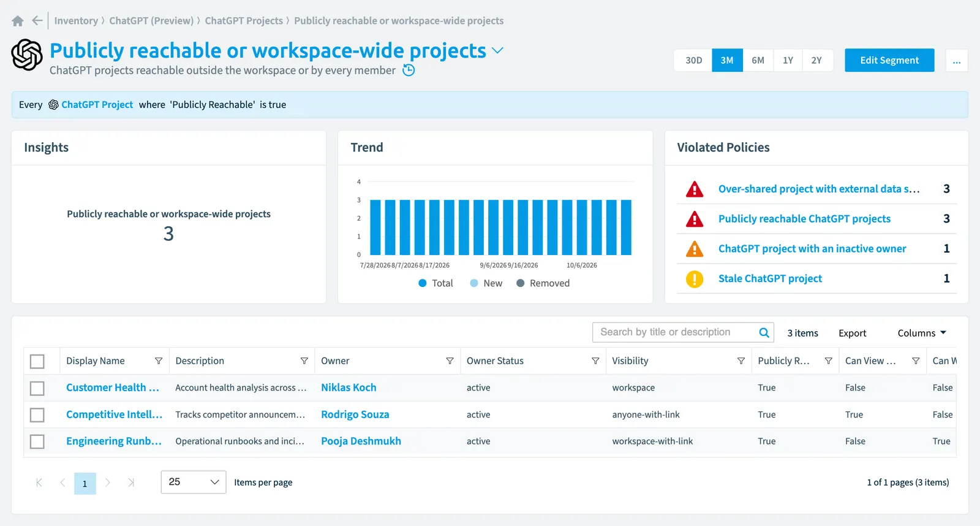Image resolution: width=980 pixels, height=526 pixels.
Task: Open Stale ChatGPT project policy
Action: [x=770, y=279]
